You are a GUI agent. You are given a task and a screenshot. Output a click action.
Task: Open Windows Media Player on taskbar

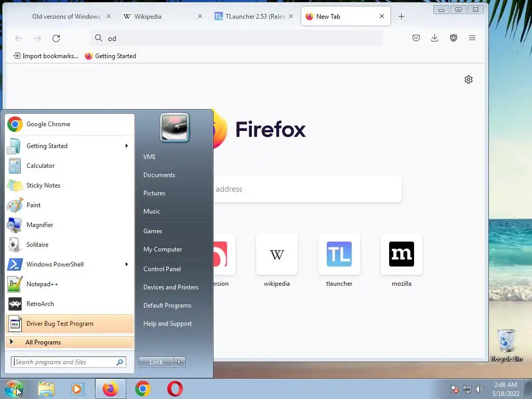click(78, 389)
